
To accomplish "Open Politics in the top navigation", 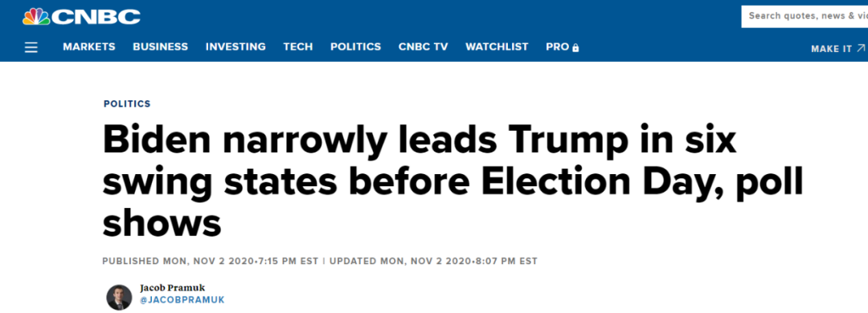I will coord(355,47).
